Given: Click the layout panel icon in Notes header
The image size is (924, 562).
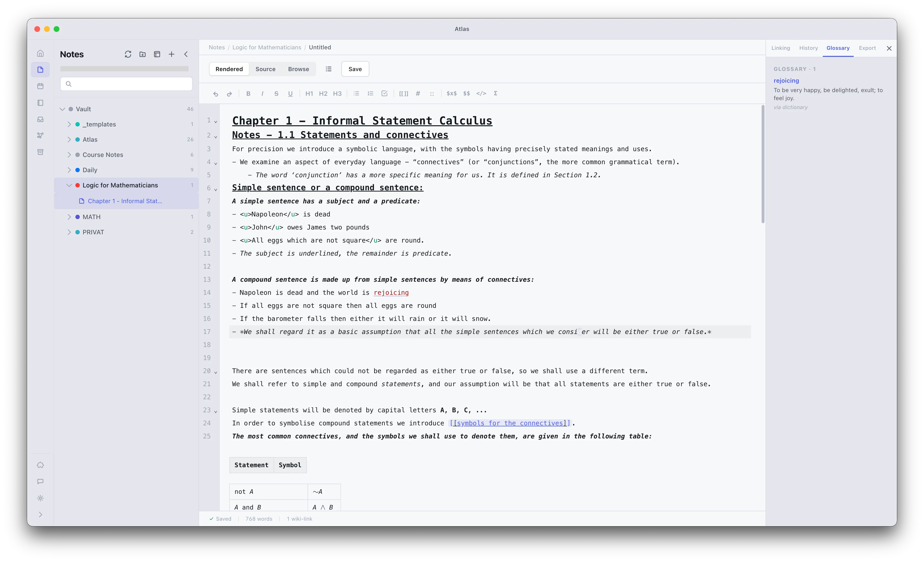Looking at the screenshot, I should (x=157, y=54).
